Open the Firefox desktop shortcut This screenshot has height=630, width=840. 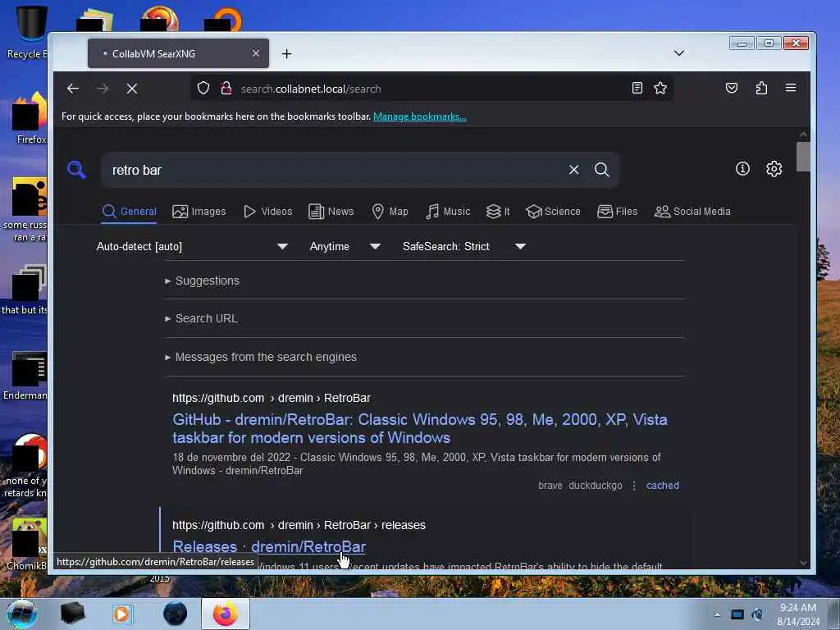tap(29, 118)
